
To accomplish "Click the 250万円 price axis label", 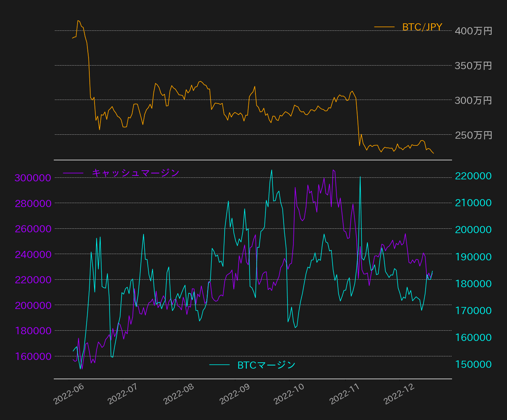I will point(473,135).
